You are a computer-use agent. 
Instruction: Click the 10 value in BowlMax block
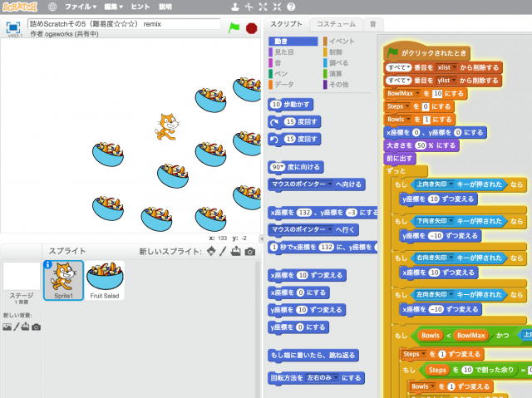(438, 94)
